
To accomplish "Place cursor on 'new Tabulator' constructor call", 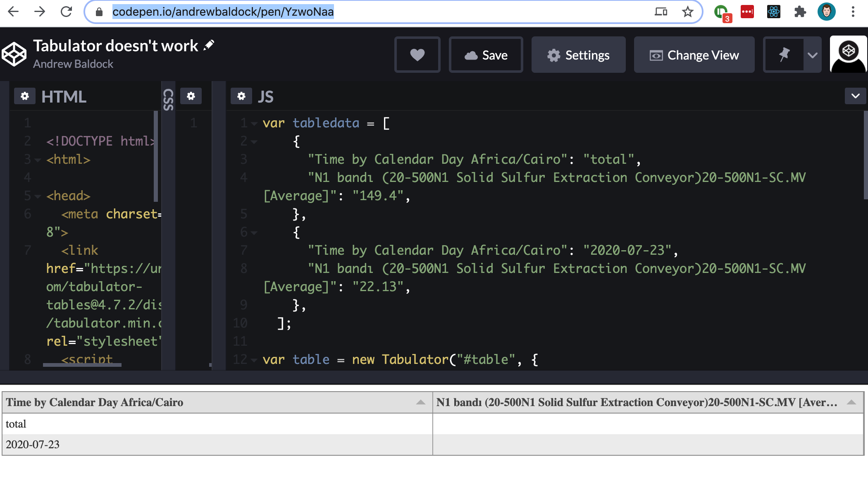I will tap(400, 359).
